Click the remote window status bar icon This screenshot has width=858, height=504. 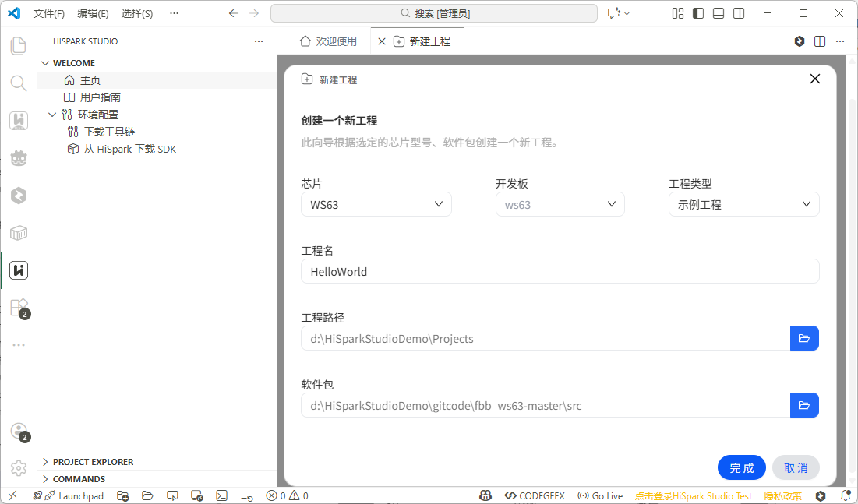point(12,495)
